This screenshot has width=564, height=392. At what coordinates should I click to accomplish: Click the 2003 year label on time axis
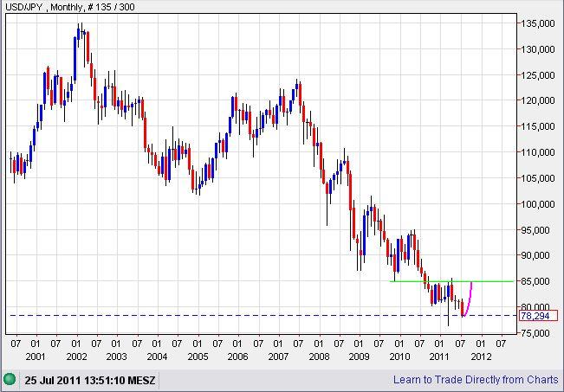(x=117, y=357)
